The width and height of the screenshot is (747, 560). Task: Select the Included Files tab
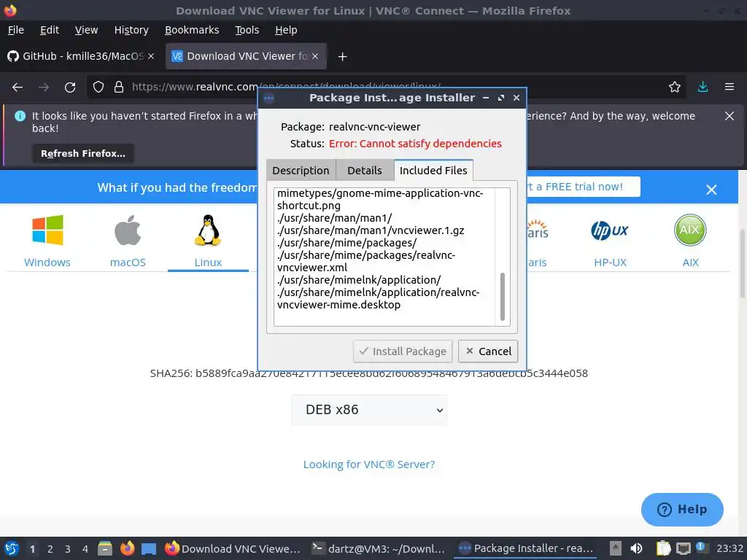click(x=433, y=171)
